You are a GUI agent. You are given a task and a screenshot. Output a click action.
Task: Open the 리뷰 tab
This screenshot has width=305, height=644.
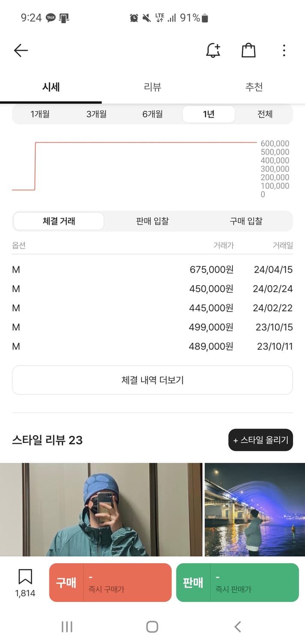[x=151, y=87]
